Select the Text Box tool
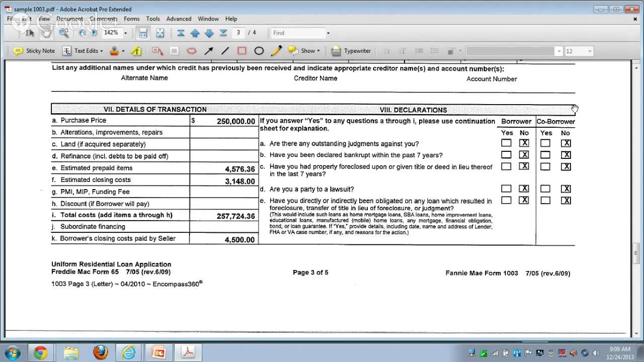The width and height of the screenshot is (644, 362). pyautogui.click(x=174, y=51)
